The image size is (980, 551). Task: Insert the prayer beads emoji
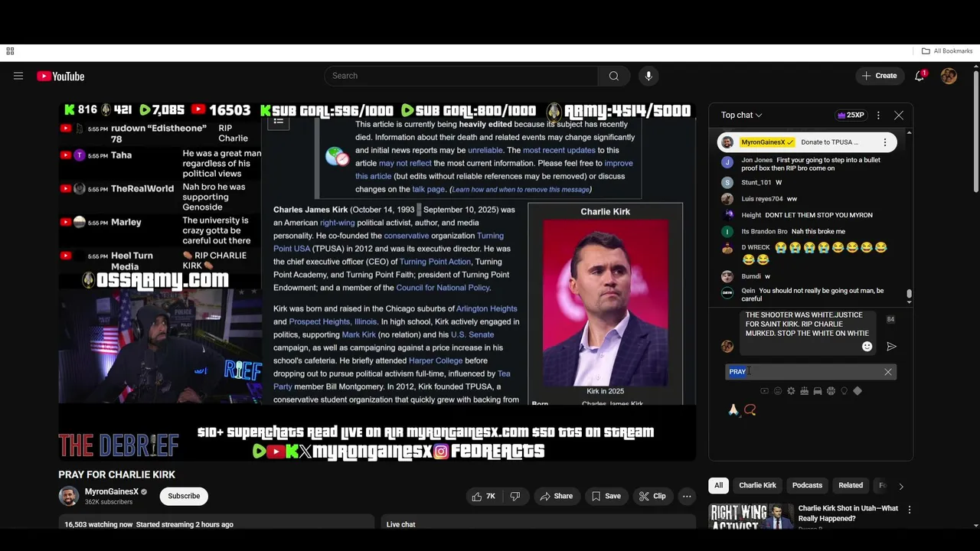click(x=750, y=410)
